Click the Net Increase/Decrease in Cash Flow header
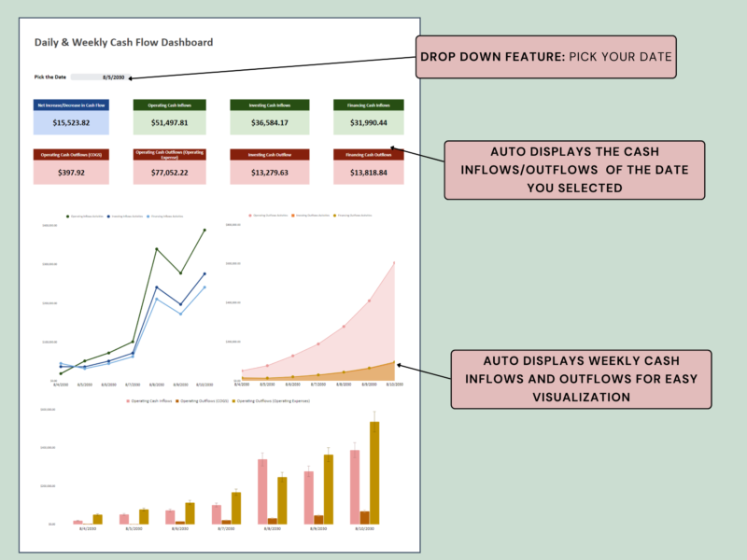This screenshot has width=747, height=560. (x=71, y=105)
